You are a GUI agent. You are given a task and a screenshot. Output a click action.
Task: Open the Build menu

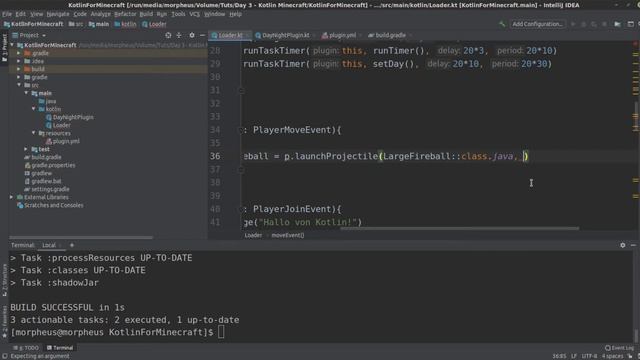[146, 14]
